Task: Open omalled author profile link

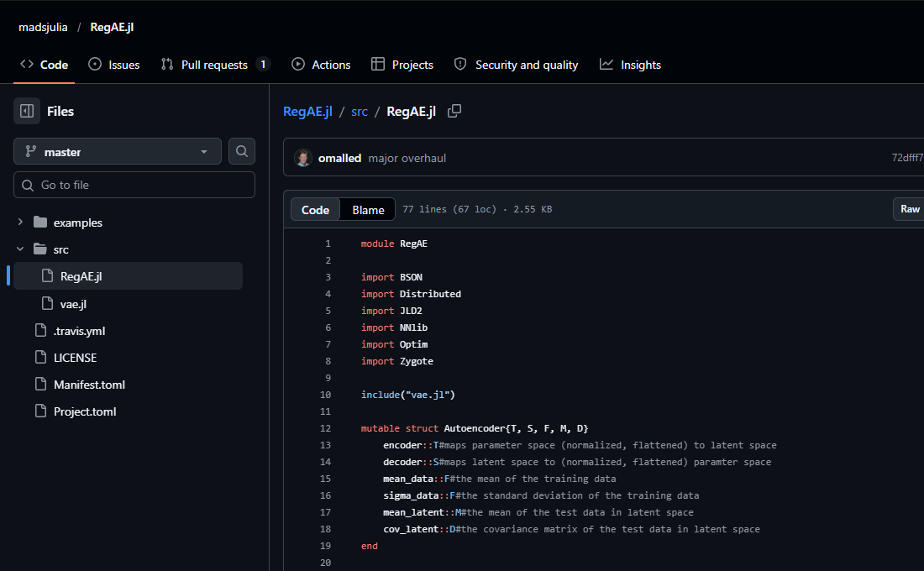Action: pos(339,158)
